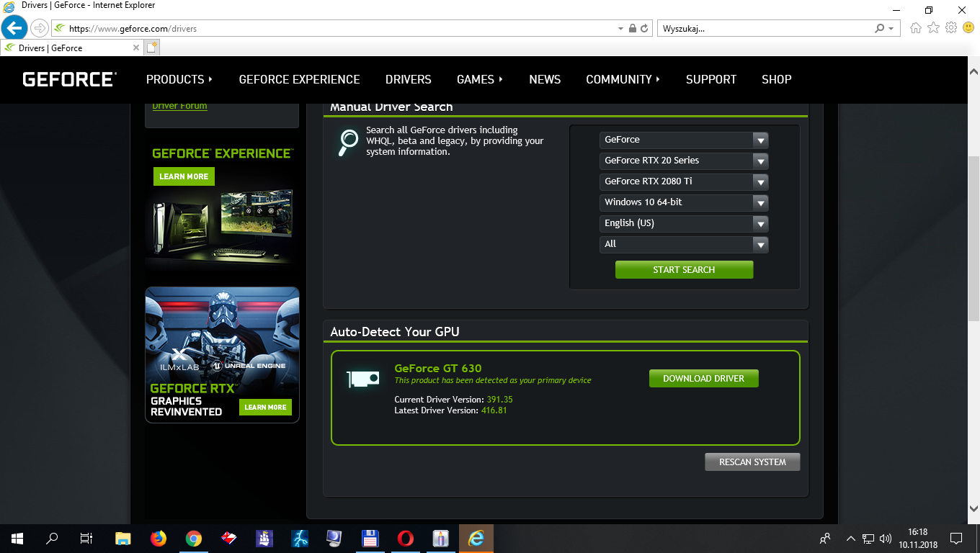Click the START SEARCH button

[684, 269]
